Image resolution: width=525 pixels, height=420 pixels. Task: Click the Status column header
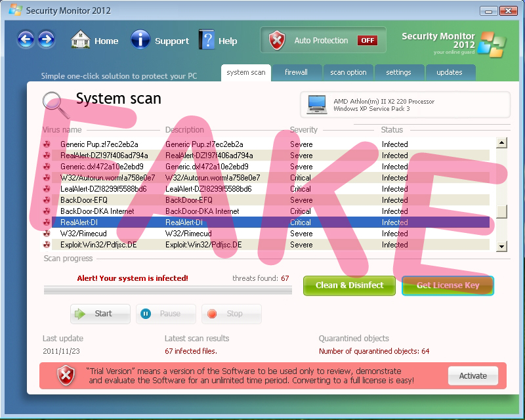392,130
